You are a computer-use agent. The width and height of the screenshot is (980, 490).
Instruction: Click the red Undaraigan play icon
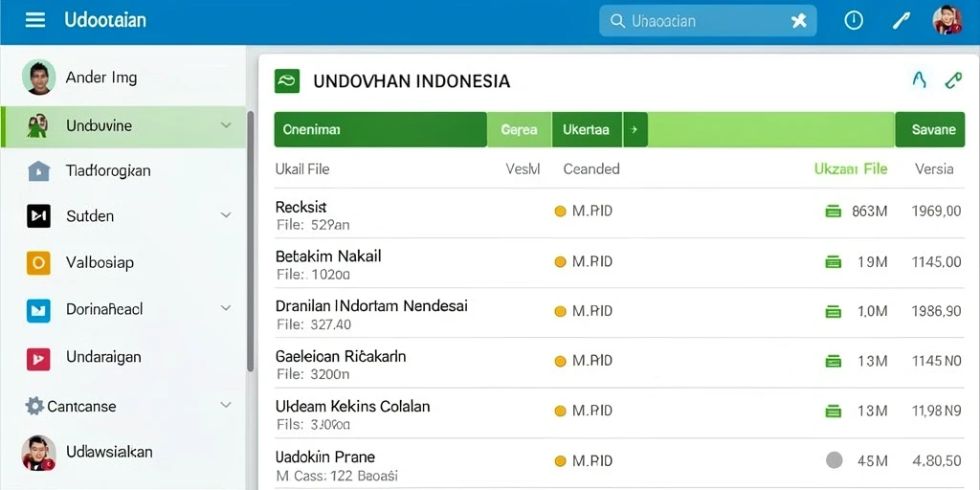click(x=38, y=358)
